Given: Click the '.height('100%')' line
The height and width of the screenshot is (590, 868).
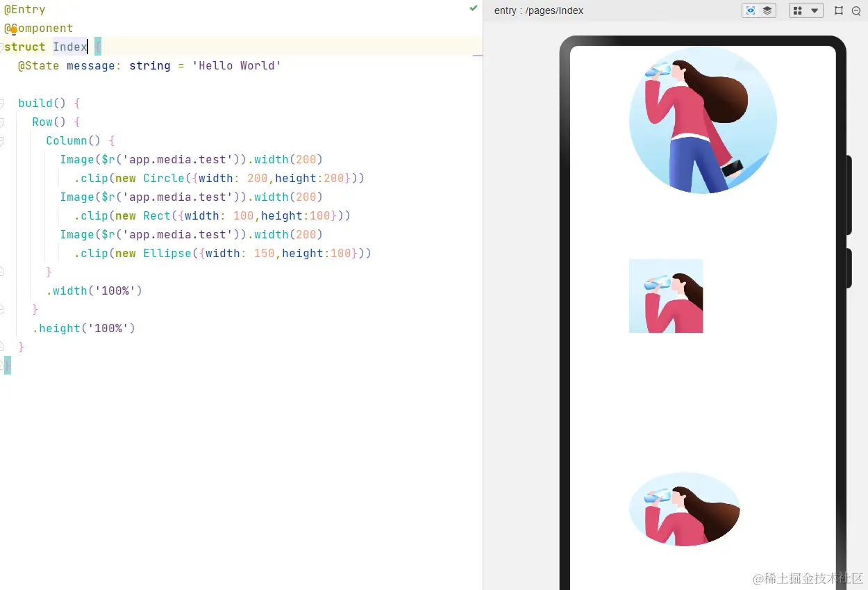Looking at the screenshot, I should [x=84, y=329].
